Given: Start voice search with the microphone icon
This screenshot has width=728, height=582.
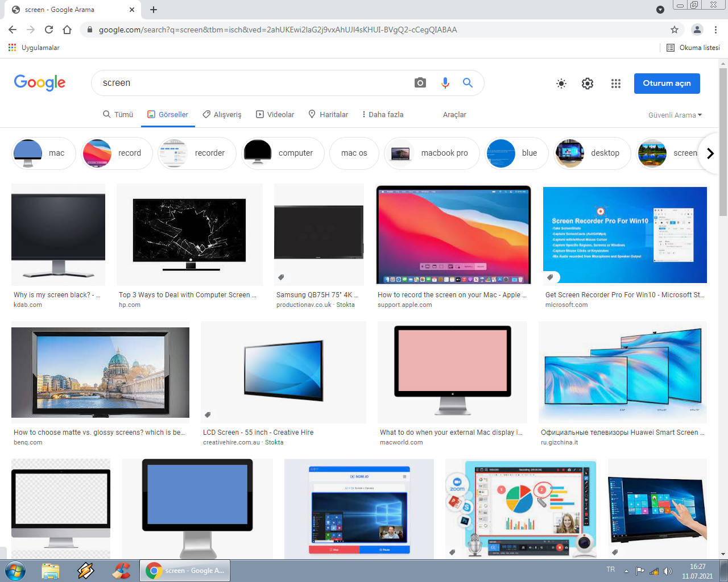Looking at the screenshot, I should [445, 83].
